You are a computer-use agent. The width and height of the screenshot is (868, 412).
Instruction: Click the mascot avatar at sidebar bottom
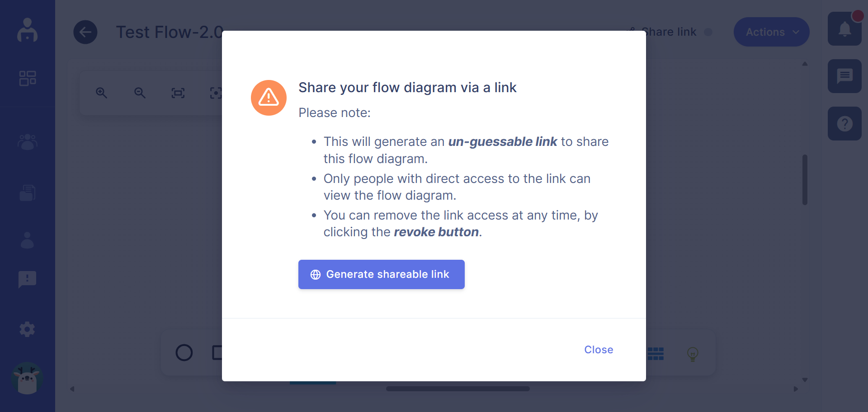pos(27,379)
